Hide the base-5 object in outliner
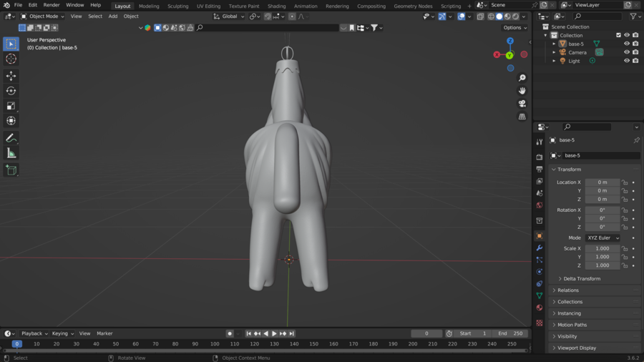Screen dimensions: 644x362 coord(627,44)
